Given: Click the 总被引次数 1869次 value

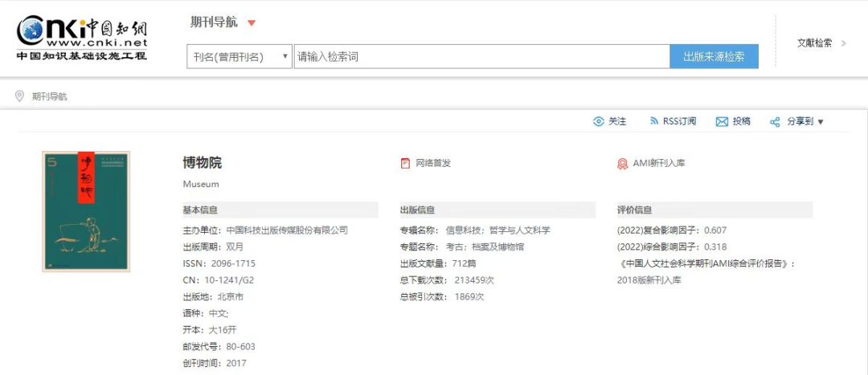Looking at the screenshot, I should 469,296.
